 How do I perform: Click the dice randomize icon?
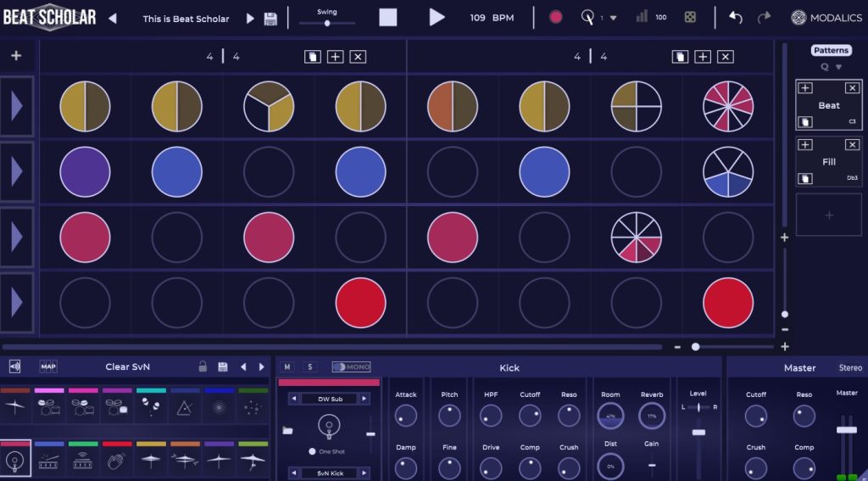point(690,17)
